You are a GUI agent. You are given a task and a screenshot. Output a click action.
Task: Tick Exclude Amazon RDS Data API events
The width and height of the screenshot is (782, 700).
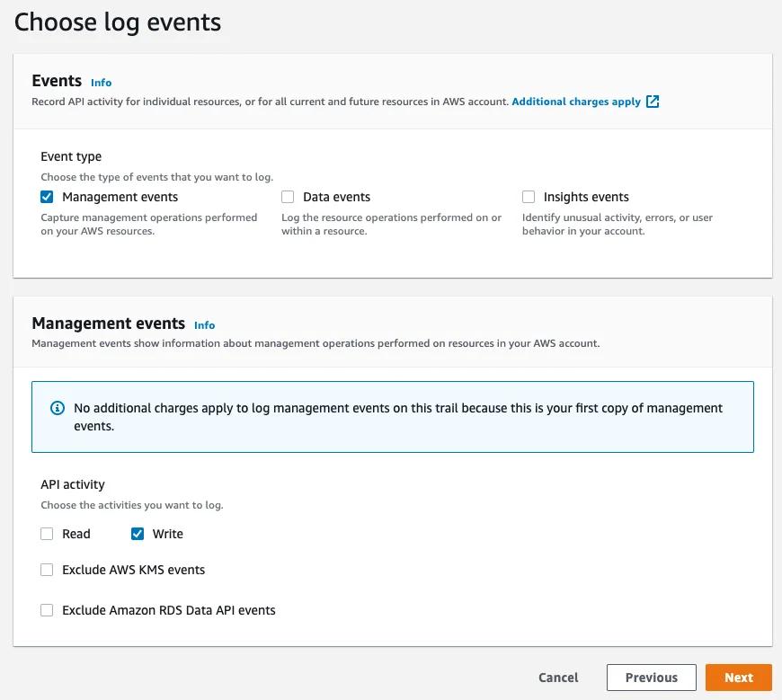click(48, 610)
